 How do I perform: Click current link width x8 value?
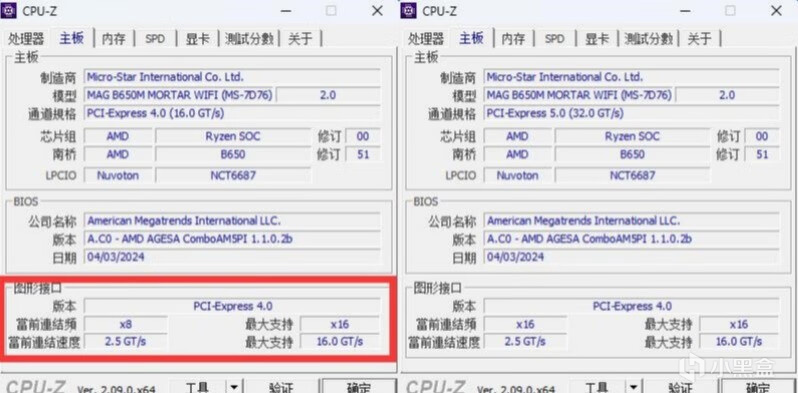(x=126, y=324)
